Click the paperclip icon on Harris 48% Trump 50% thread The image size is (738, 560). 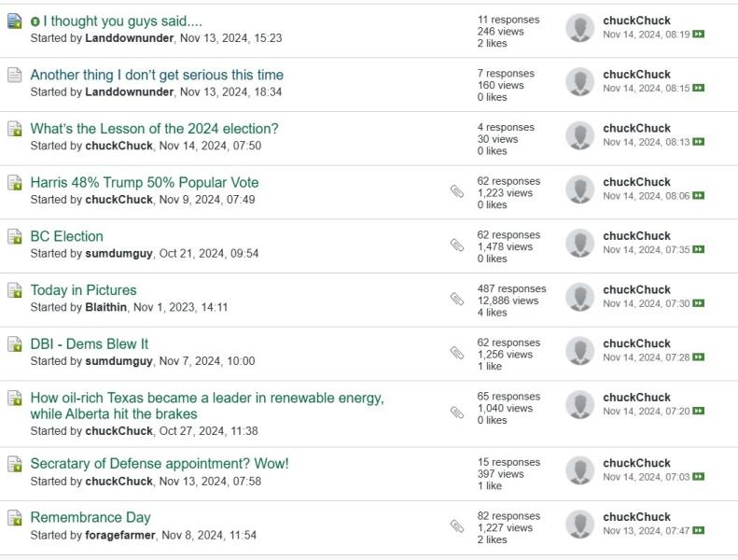click(456, 191)
